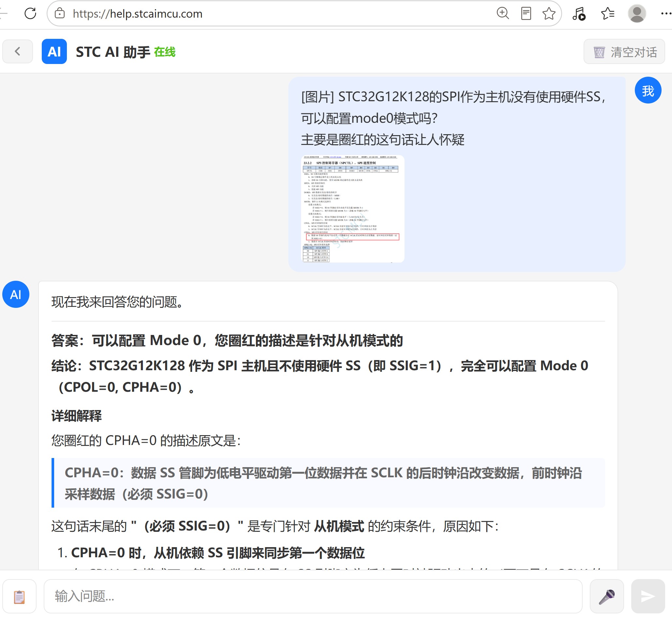Click the URL help.stcaimcu.com in address bar
This screenshot has width=672, height=617.
coord(137,14)
